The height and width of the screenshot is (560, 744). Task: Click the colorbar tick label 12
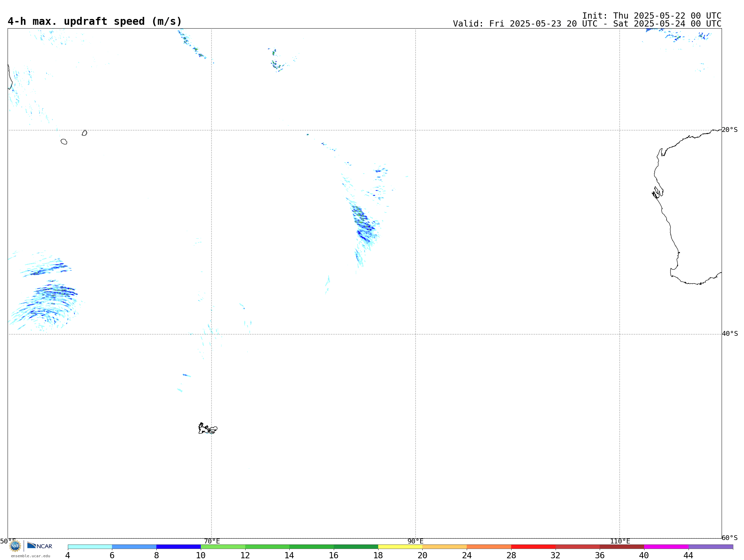point(245,555)
